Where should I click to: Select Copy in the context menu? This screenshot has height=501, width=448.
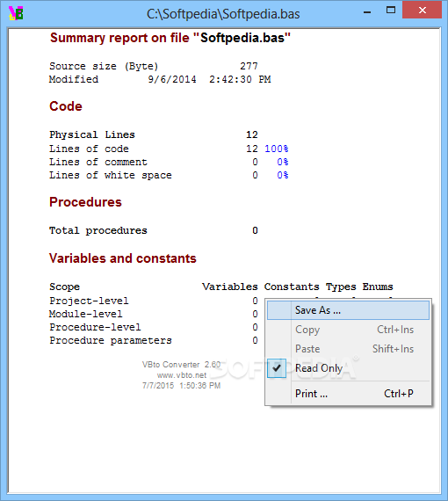point(348,330)
